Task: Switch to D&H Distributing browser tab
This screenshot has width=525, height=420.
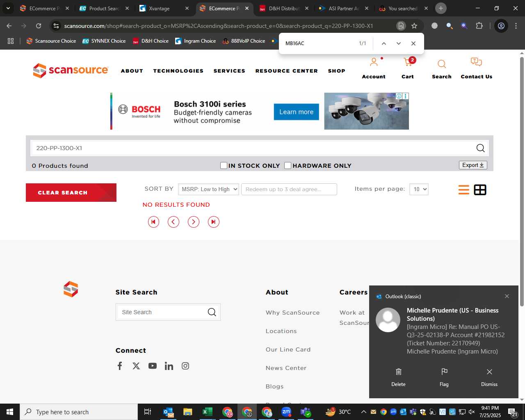Action: (x=284, y=8)
